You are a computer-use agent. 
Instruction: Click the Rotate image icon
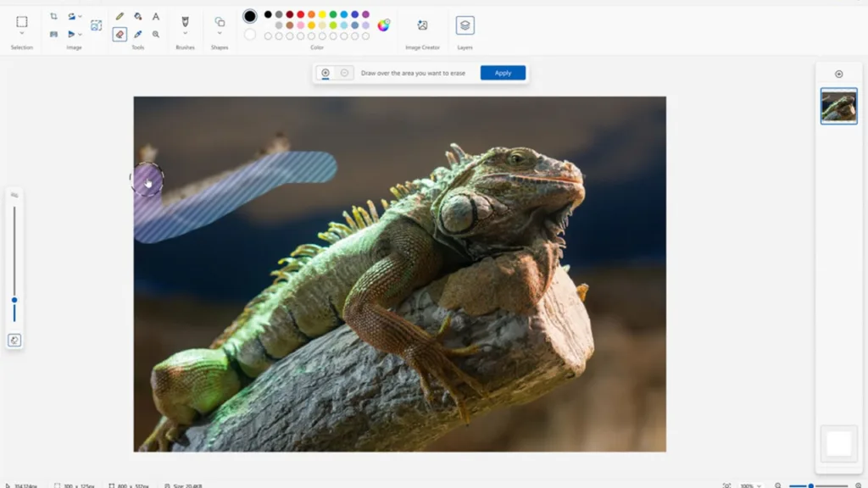click(71, 17)
